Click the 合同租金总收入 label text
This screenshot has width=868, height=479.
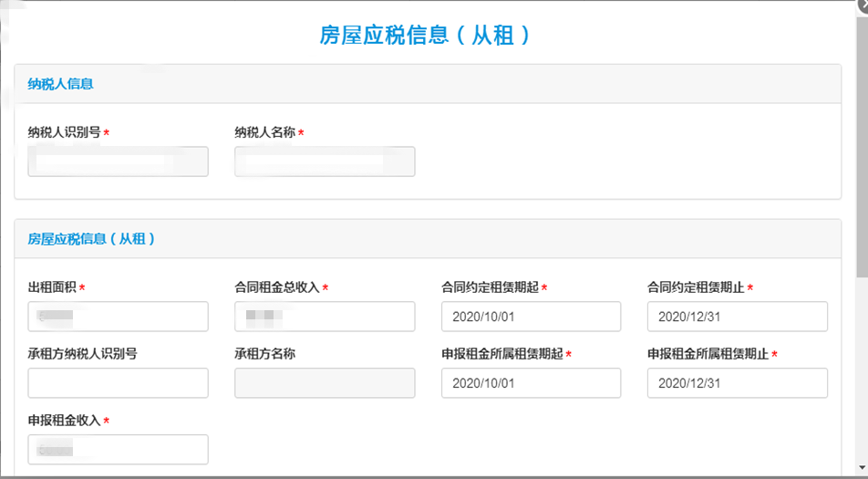click(x=277, y=287)
